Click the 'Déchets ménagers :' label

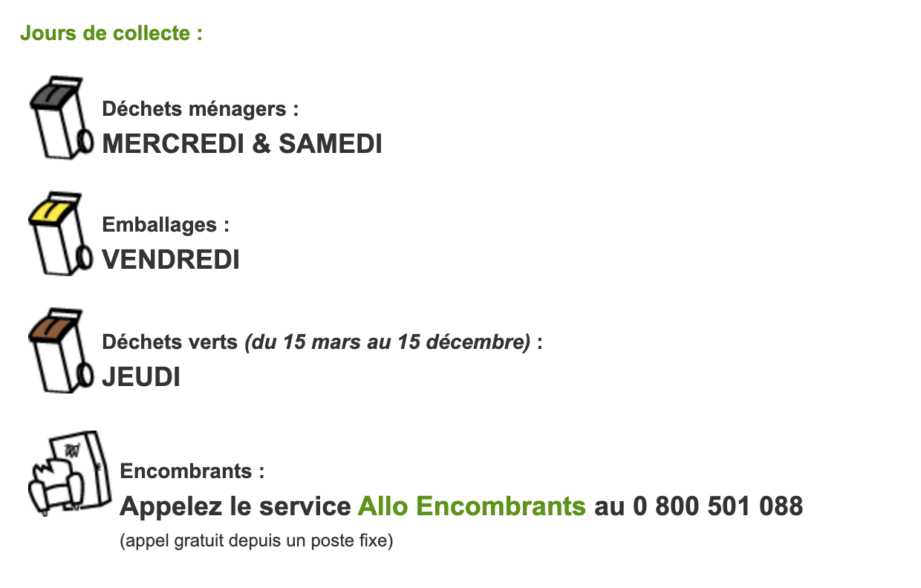tap(201, 109)
